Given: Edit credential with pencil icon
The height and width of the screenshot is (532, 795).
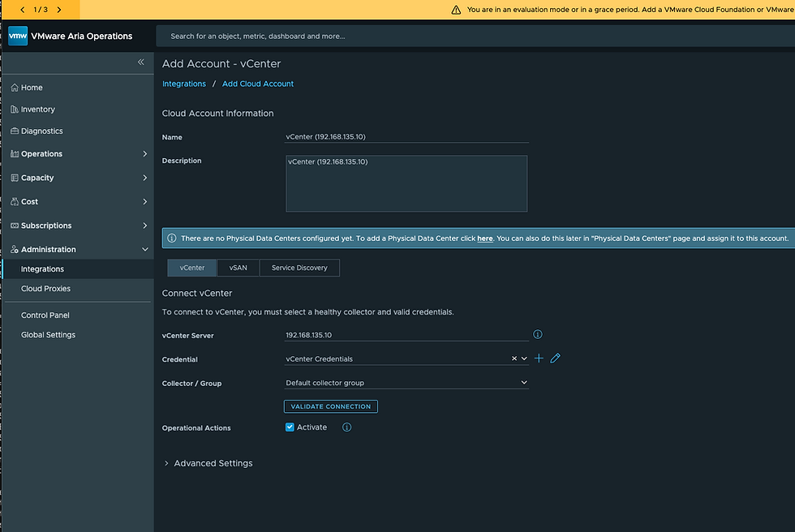Looking at the screenshot, I should 555,358.
